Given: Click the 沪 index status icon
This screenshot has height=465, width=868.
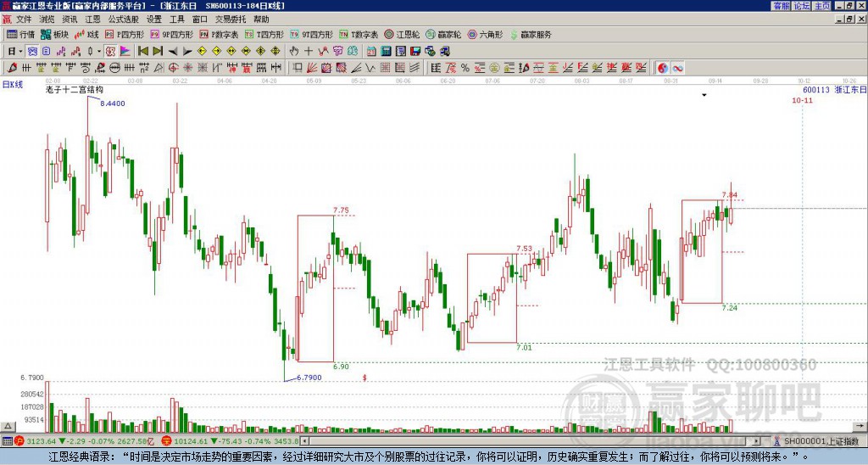Looking at the screenshot, I should (19, 442).
